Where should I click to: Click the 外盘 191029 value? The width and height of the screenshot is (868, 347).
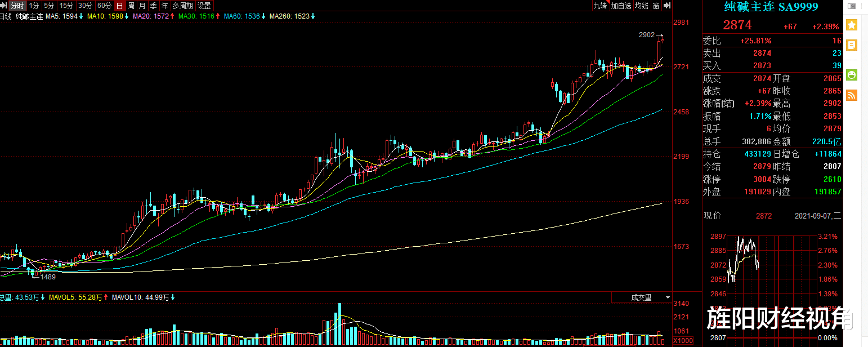(x=758, y=192)
